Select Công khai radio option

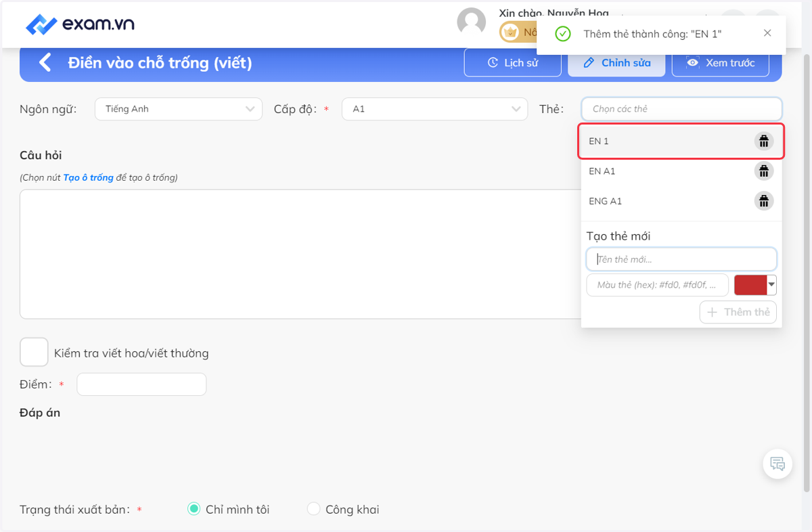click(313, 509)
